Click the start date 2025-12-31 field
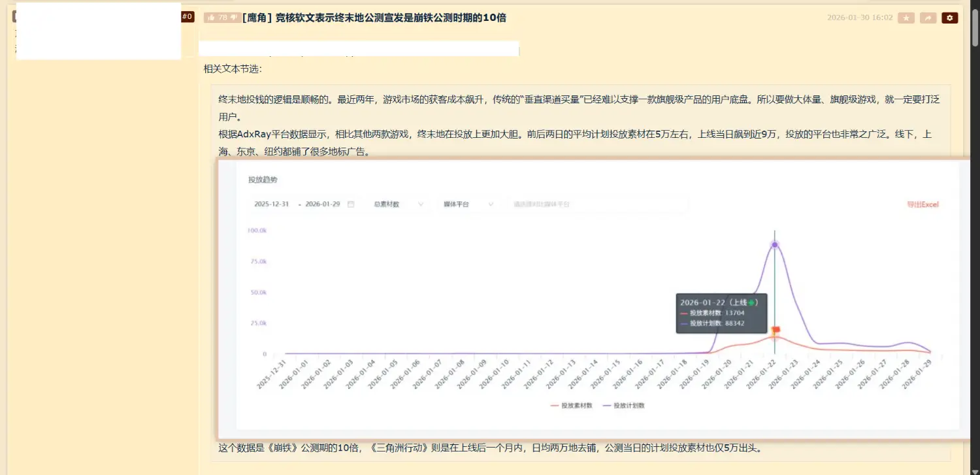Screen dimensions: 980x475 tap(271, 205)
